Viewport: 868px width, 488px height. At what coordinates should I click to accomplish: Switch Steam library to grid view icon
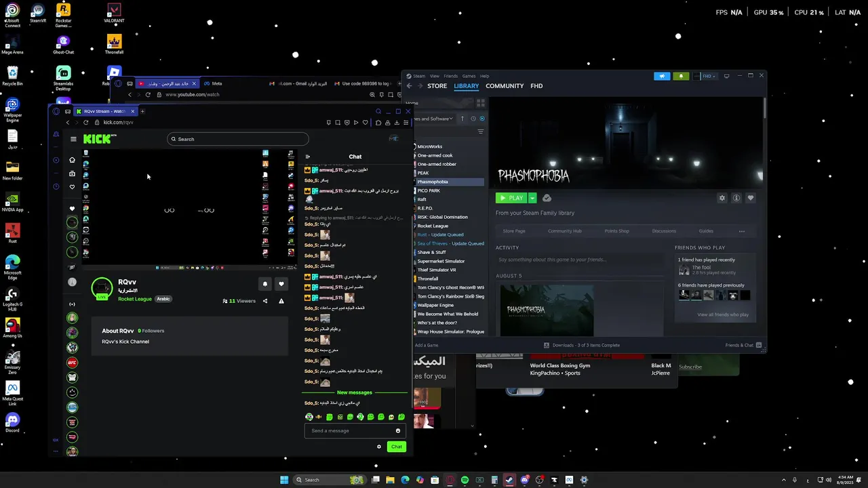[x=481, y=103]
